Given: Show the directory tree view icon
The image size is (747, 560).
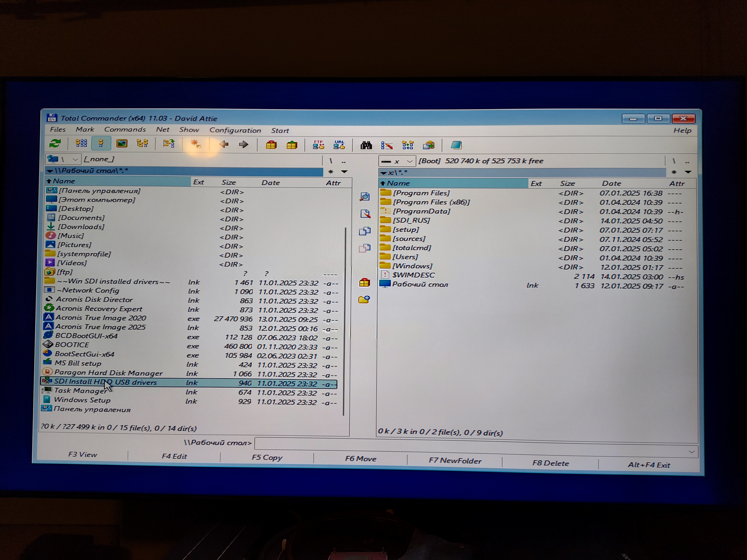Looking at the screenshot, I should (142, 144).
